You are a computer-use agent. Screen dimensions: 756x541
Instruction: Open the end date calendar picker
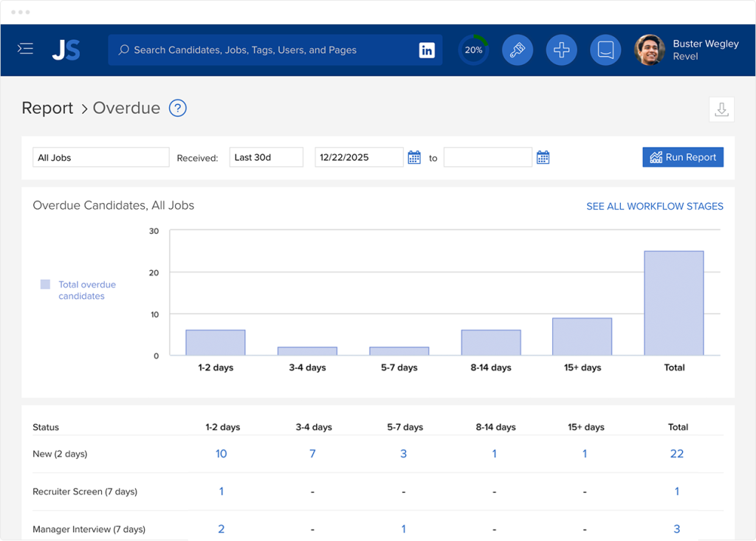(x=543, y=156)
